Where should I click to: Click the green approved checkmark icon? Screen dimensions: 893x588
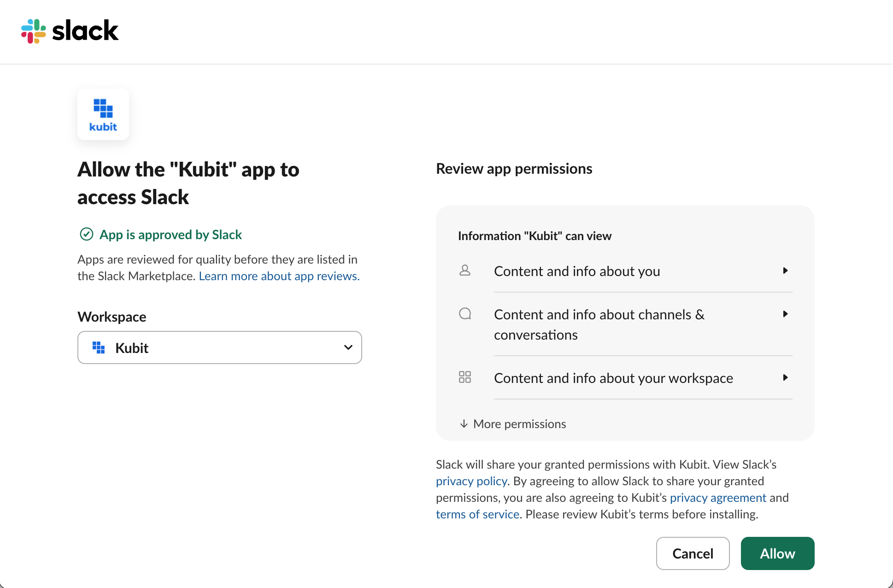(86, 235)
